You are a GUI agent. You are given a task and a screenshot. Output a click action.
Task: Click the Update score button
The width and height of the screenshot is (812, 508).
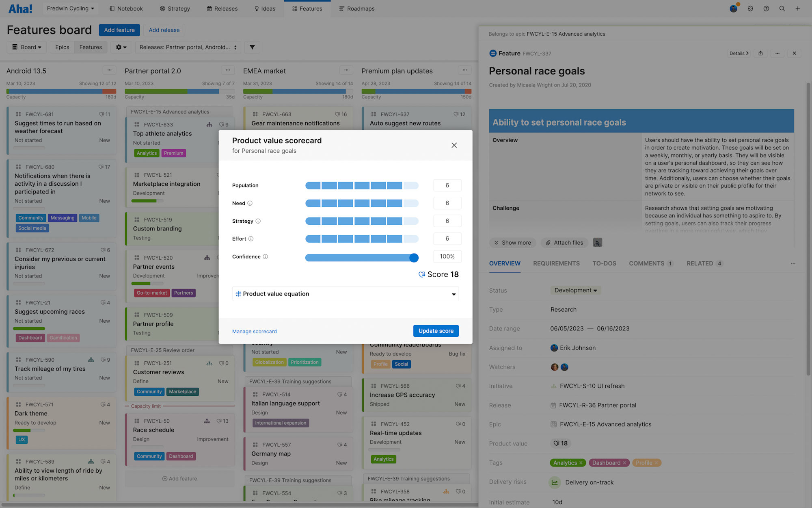coord(436,331)
